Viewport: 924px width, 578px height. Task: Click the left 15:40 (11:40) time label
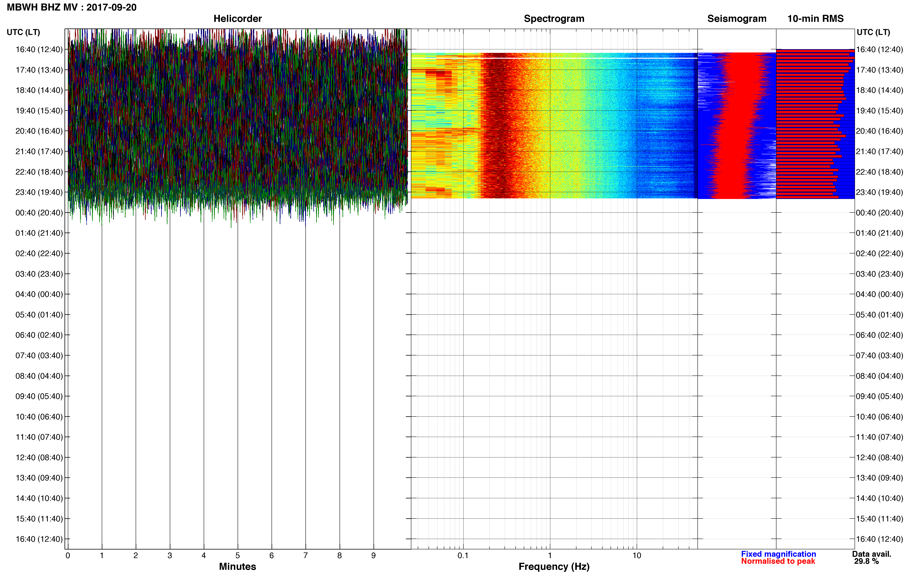tap(39, 519)
